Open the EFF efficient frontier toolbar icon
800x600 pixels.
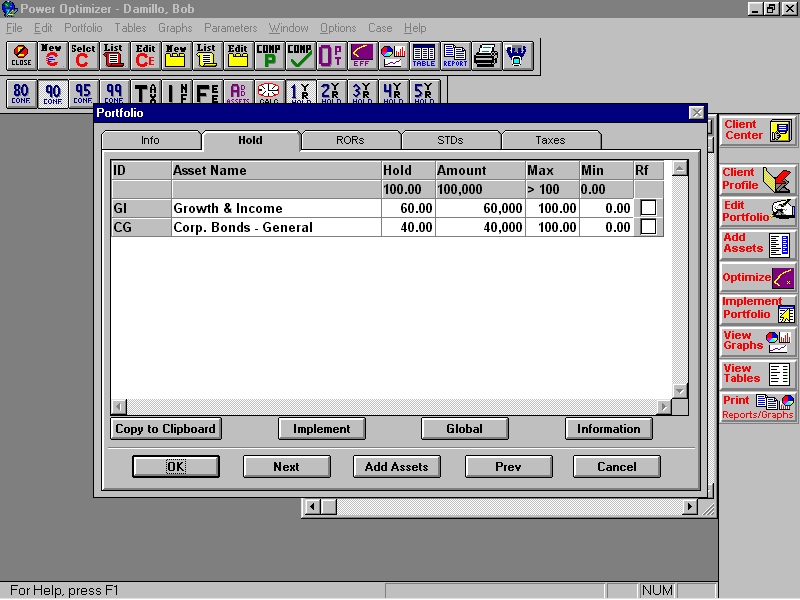coord(362,57)
